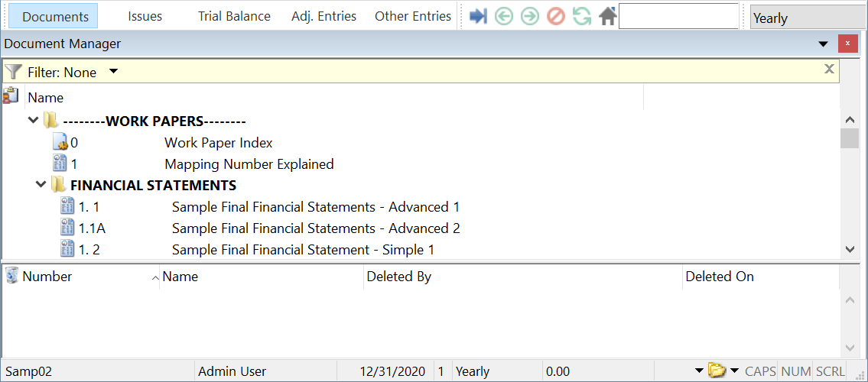The height and width of the screenshot is (382, 868).
Task: Open the Adj. Entries tab
Action: [x=323, y=16]
